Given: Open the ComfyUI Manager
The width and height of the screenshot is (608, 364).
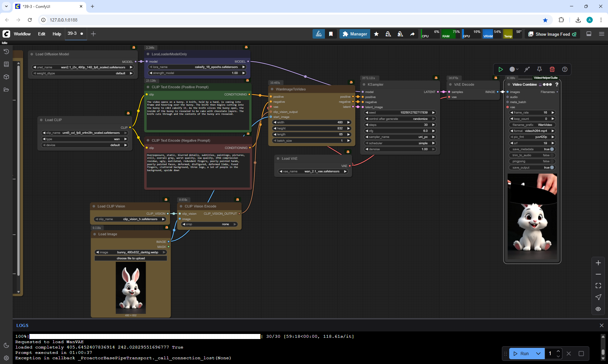Looking at the screenshot, I should point(355,34).
